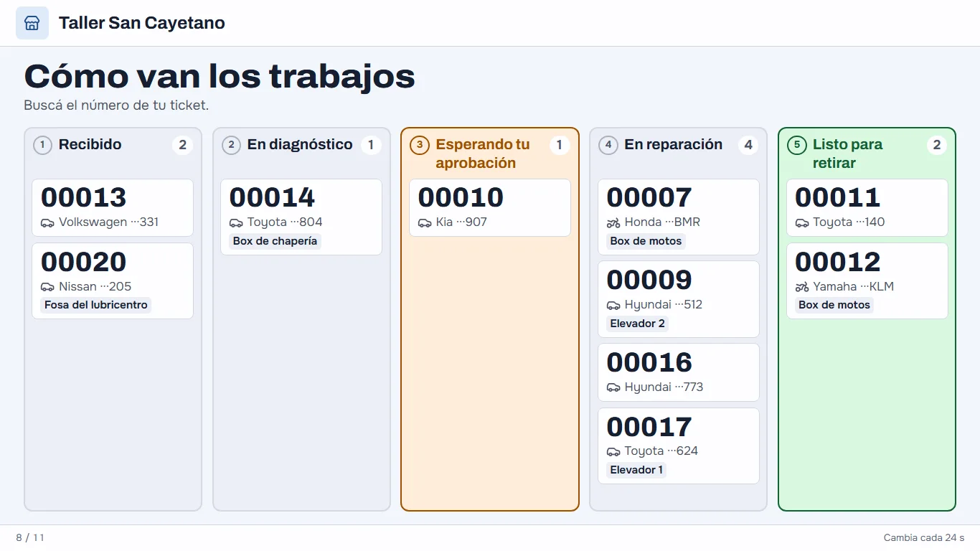Click the step 4 circle in En reparación header
Image resolution: width=980 pixels, height=551 pixels.
coord(608,145)
